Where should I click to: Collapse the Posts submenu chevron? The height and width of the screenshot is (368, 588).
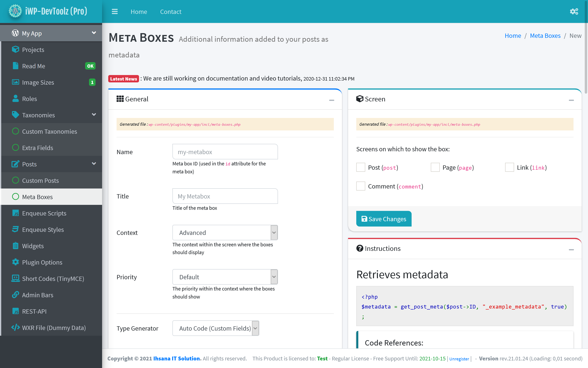tap(94, 164)
